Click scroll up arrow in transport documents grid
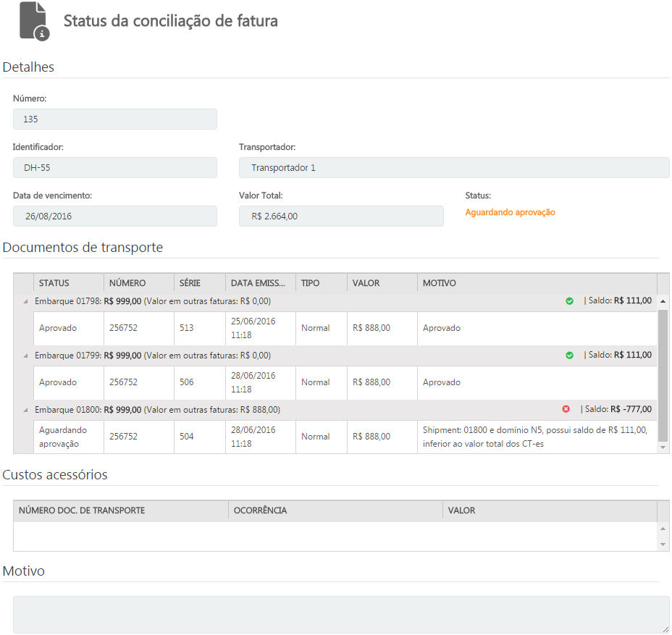The image size is (672, 635). tap(663, 301)
